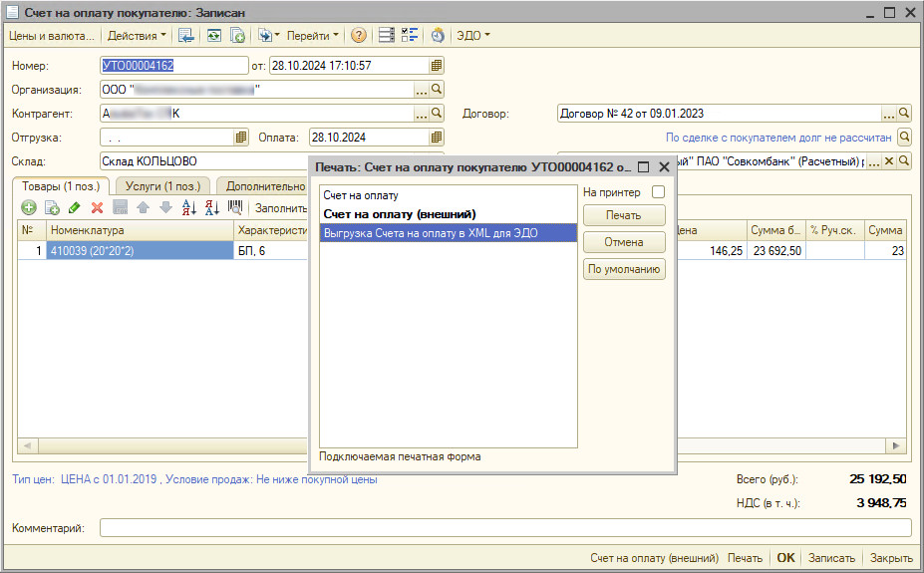Clear the bank account field with X
This screenshot has width=924, height=573.
[x=889, y=160]
